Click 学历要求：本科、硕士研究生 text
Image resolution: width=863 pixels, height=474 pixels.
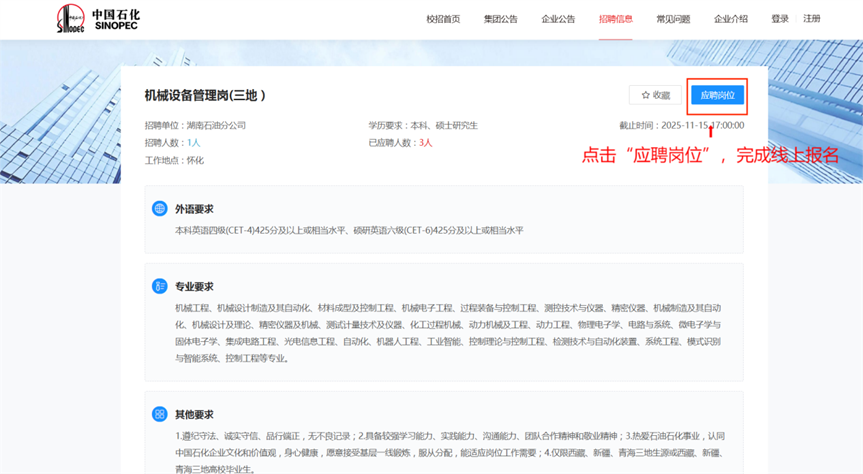click(423, 126)
